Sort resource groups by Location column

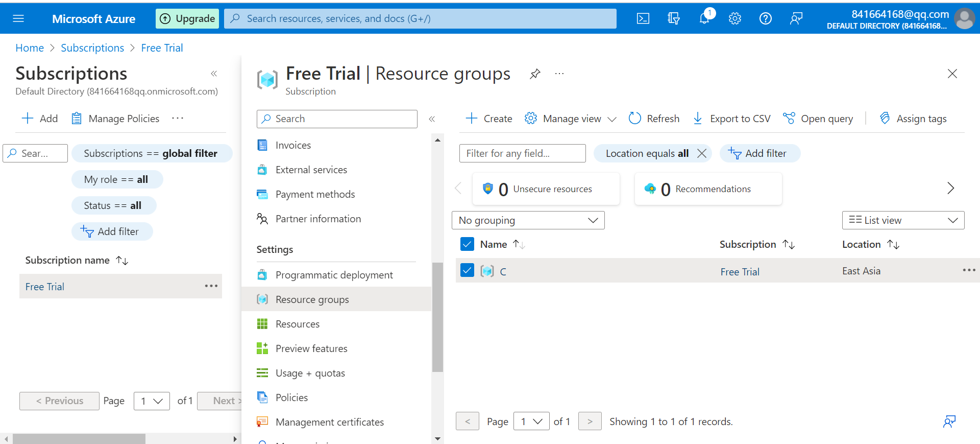pyautogui.click(x=893, y=245)
